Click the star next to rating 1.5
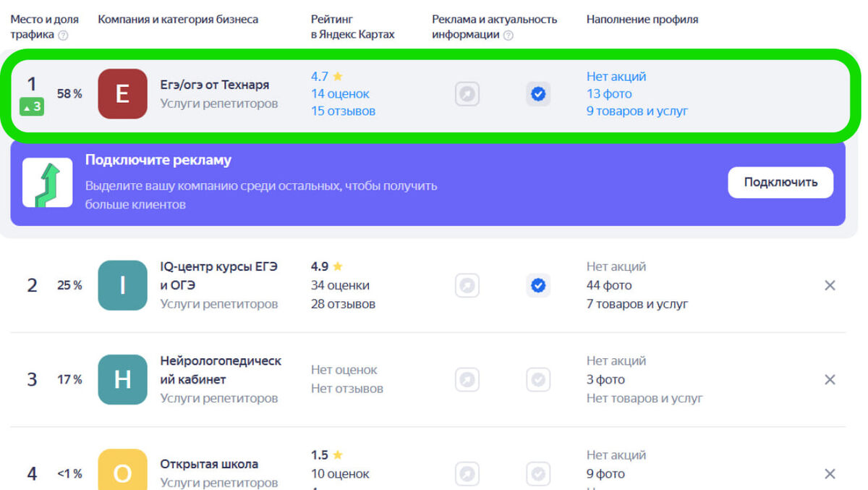868x490 pixels. 338,455
